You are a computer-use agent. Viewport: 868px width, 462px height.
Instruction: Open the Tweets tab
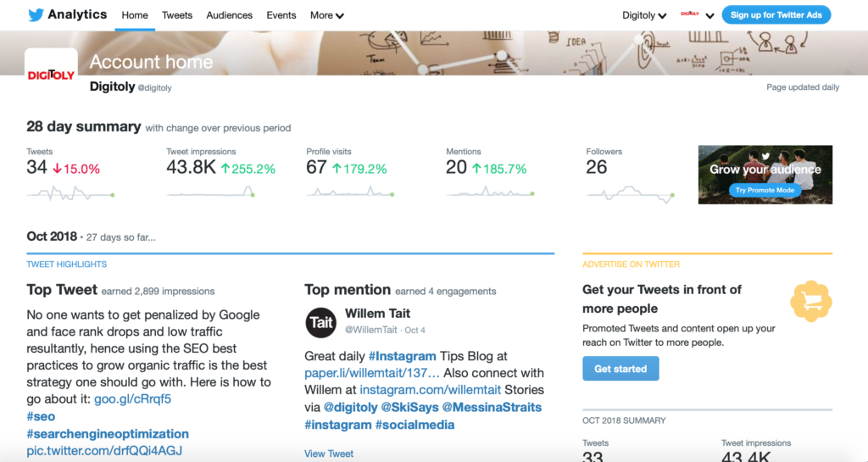177,15
